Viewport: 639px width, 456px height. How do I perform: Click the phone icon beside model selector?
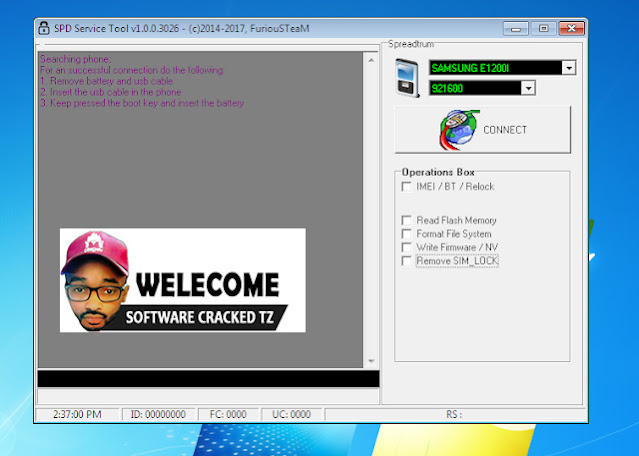click(x=408, y=78)
